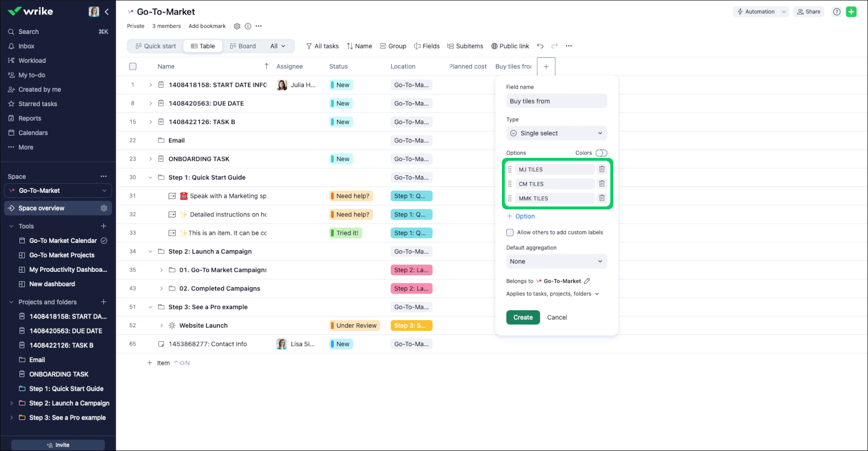
Task: Open Default aggregation None dropdown
Action: 556,261
